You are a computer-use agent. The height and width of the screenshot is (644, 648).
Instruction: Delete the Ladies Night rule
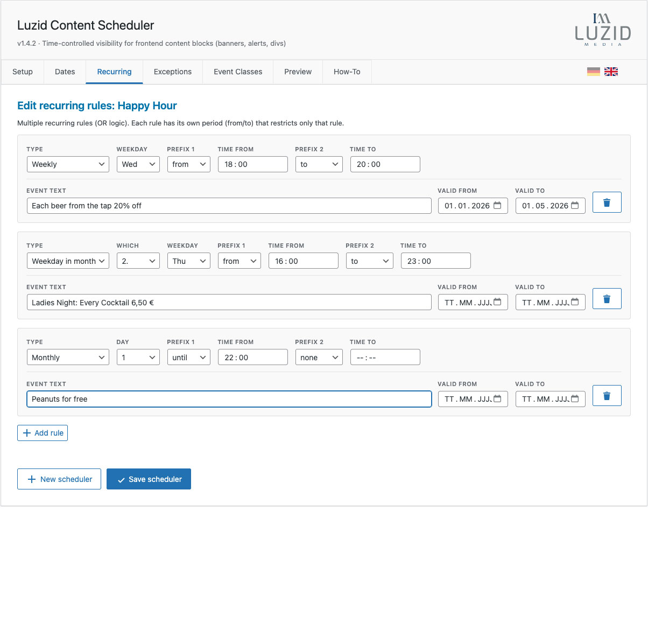[x=607, y=298]
